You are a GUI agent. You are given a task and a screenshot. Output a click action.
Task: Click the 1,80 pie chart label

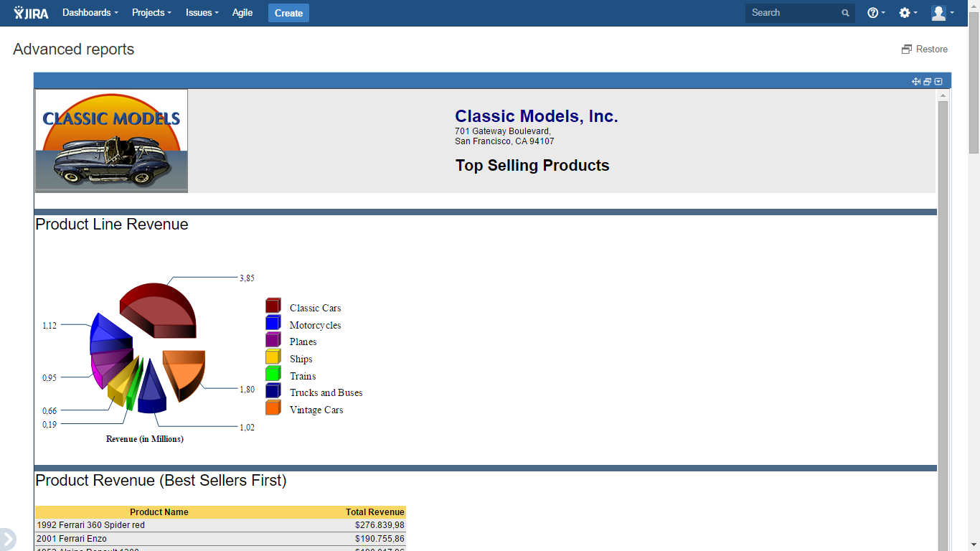coord(247,390)
